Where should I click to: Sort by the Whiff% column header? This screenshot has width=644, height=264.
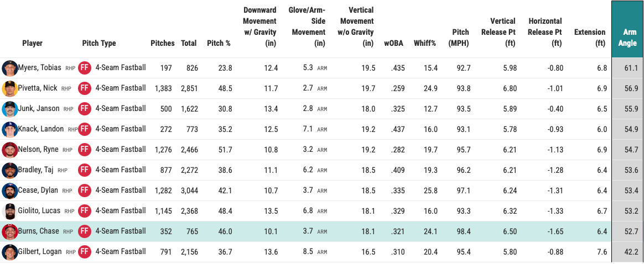[x=425, y=43]
